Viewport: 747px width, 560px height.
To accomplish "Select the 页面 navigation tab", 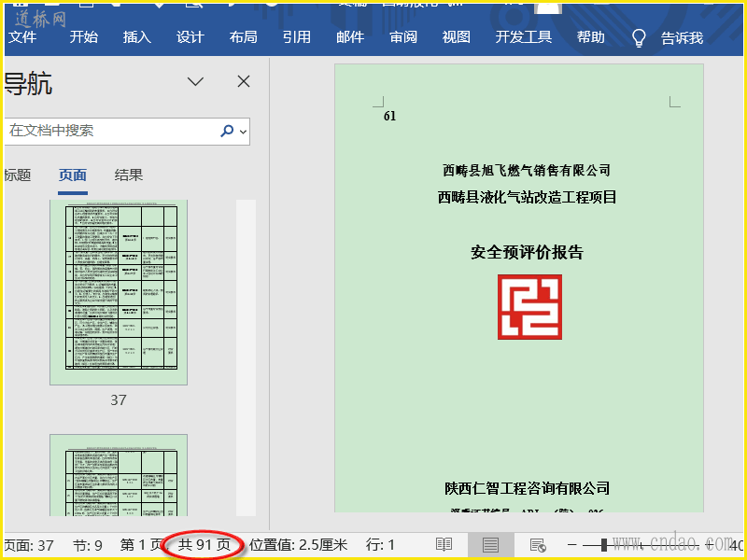I will pyautogui.click(x=73, y=175).
